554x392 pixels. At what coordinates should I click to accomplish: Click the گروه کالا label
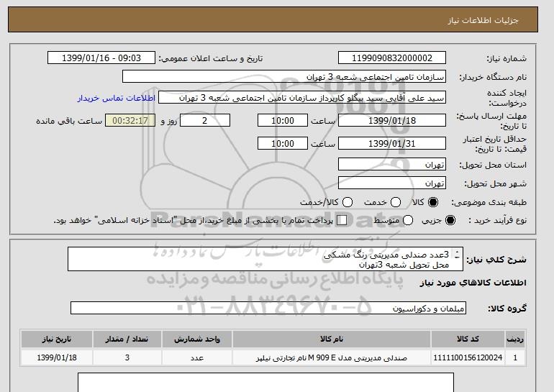(507, 309)
